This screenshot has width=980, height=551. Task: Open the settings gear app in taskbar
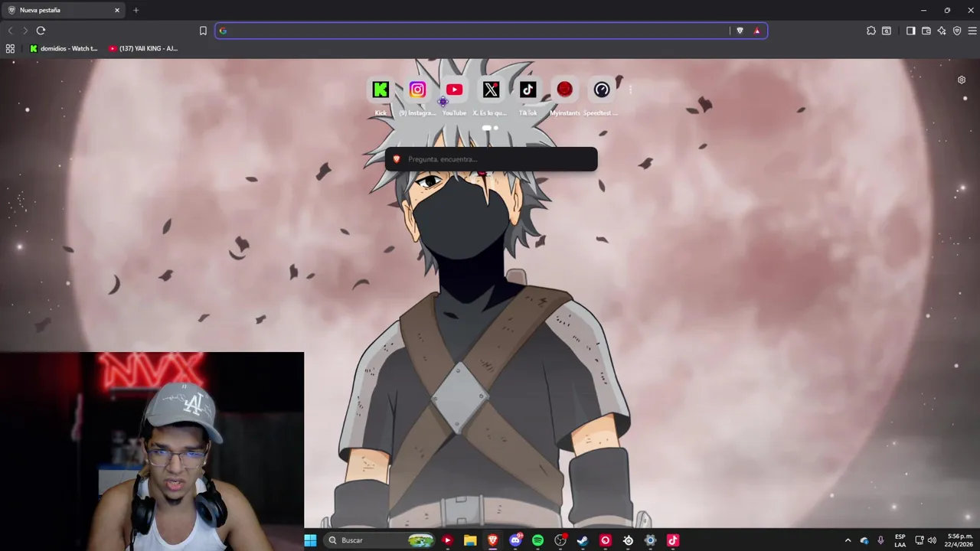coord(650,540)
